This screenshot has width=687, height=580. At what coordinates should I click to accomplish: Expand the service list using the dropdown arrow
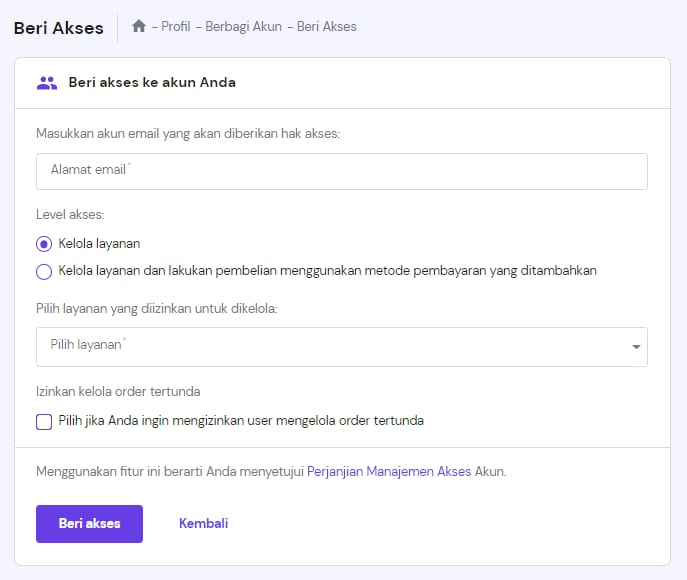(636, 347)
